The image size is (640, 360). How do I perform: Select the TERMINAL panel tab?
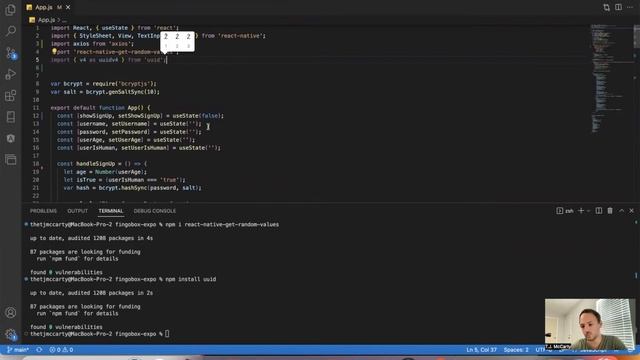click(111, 211)
